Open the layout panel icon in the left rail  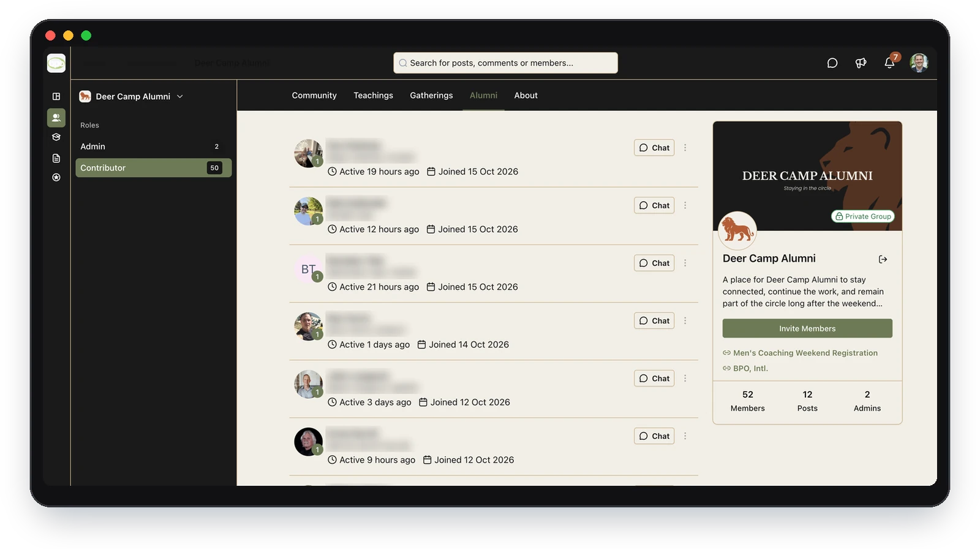(56, 96)
